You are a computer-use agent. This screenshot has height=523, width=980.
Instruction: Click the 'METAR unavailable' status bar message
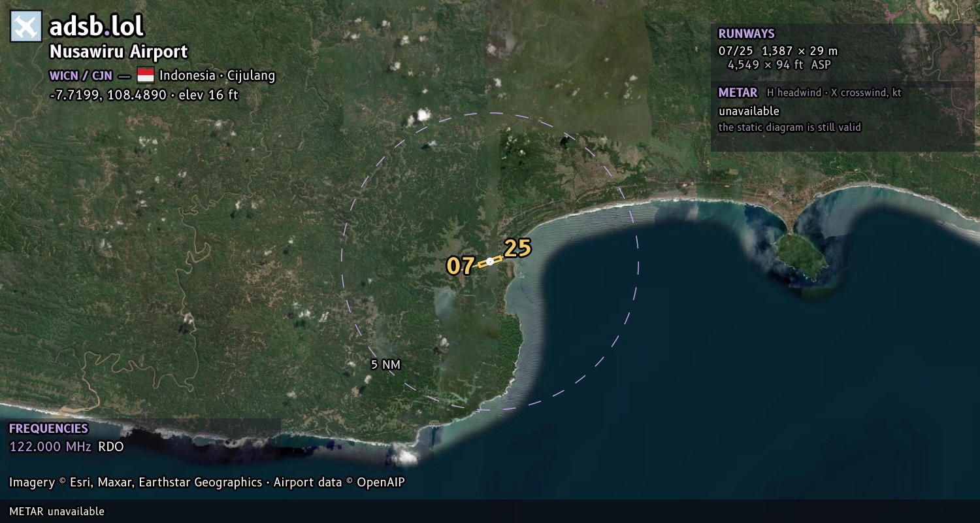[57, 511]
